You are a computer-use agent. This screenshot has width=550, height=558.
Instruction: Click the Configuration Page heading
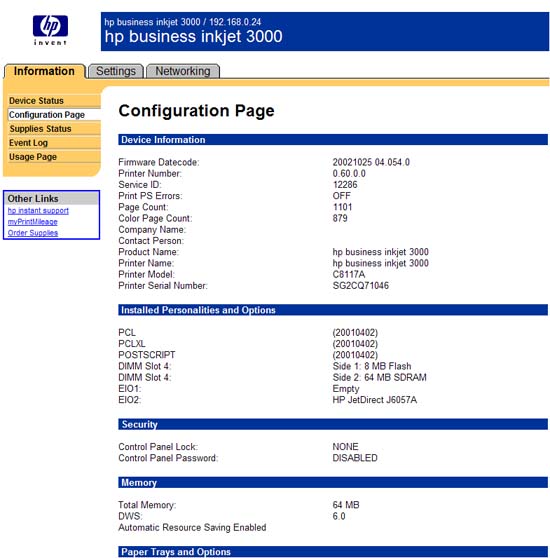196,110
